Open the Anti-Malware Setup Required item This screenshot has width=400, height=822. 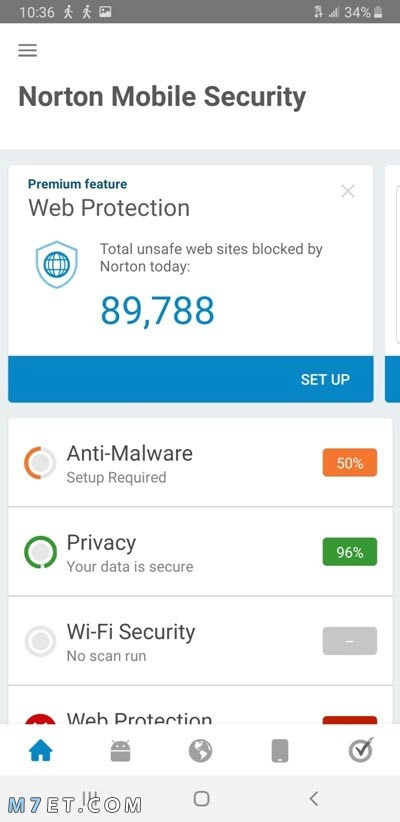[200, 462]
